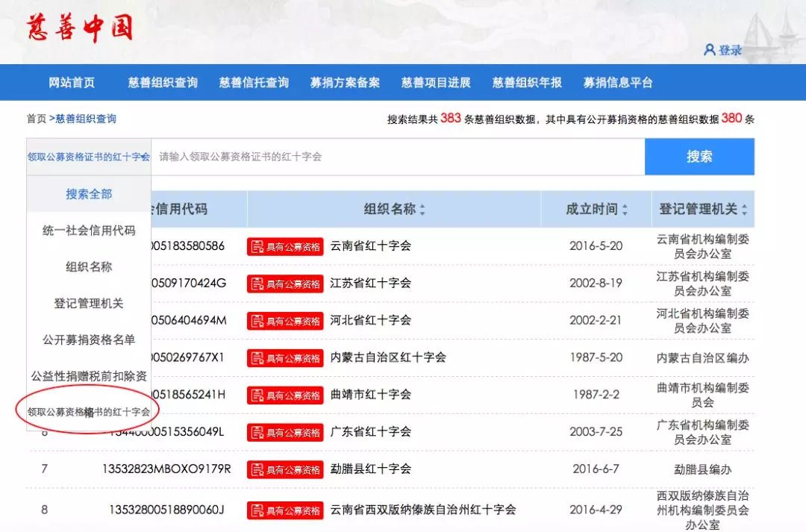This screenshot has height=532, width=806.
Task: Click the user login icon
Action: pyautogui.click(x=710, y=50)
